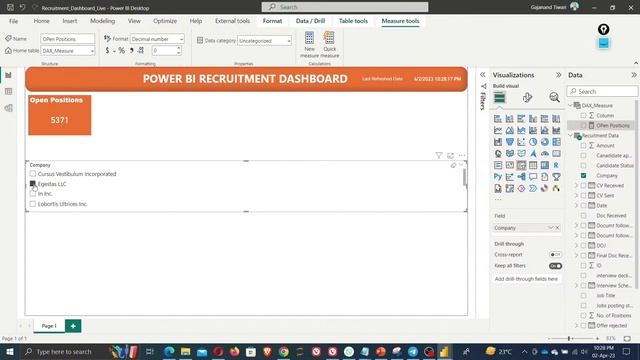Switch to Report view in left sidebar

pos(9,76)
